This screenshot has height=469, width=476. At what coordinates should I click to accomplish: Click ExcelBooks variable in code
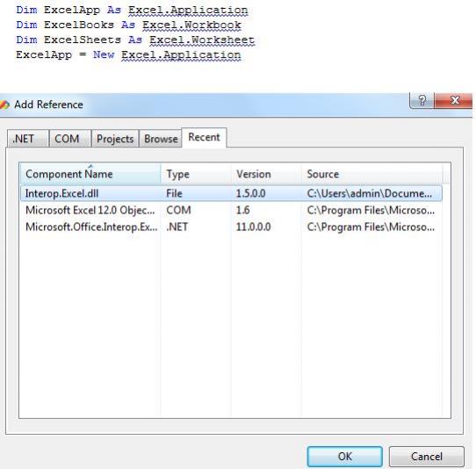(x=79, y=25)
